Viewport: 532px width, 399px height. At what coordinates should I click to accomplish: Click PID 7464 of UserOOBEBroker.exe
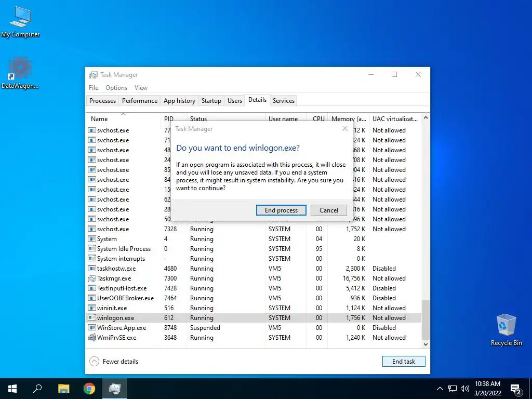pos(170,298)
